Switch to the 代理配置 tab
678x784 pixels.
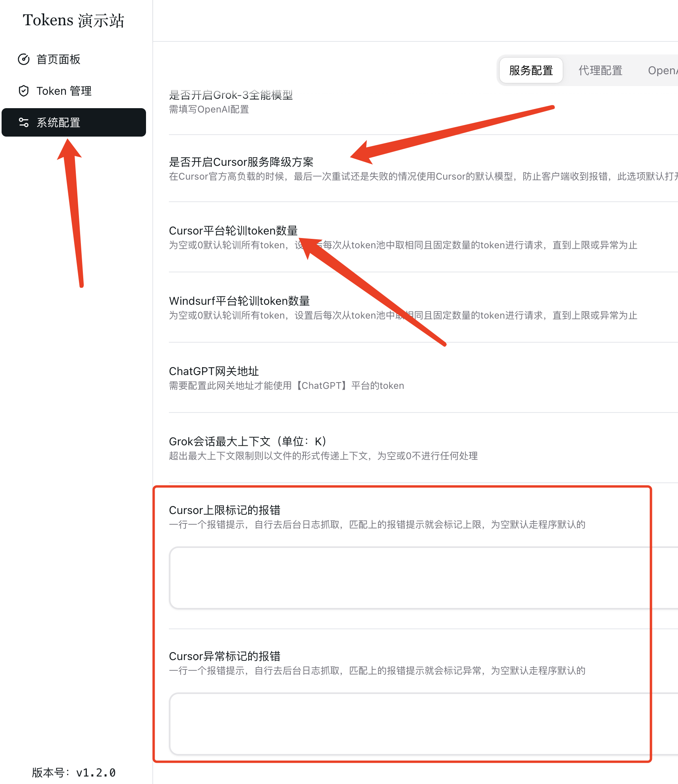click(x=600, y=70)
